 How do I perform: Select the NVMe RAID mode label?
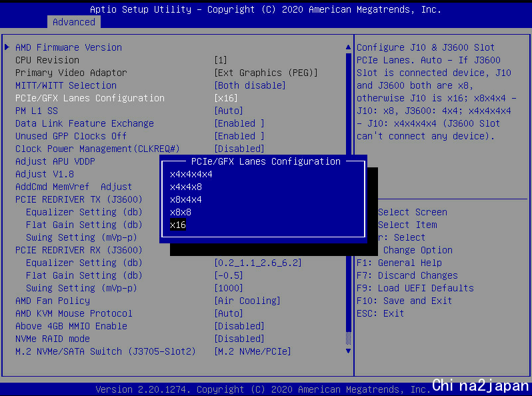click(x=53, y=339)
